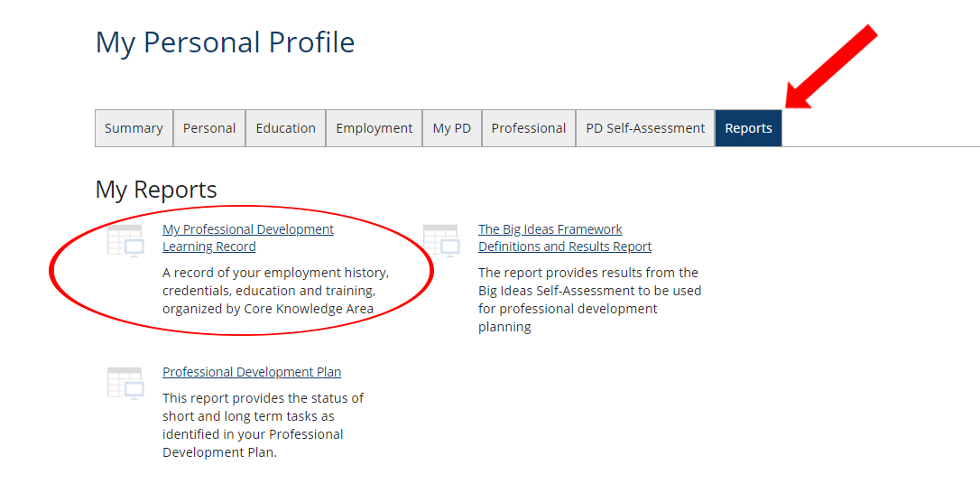The height and width of the screenshot is (493, 980).
Task: Click the My Personal Profile page heading
Action: [x=225, y=42]
